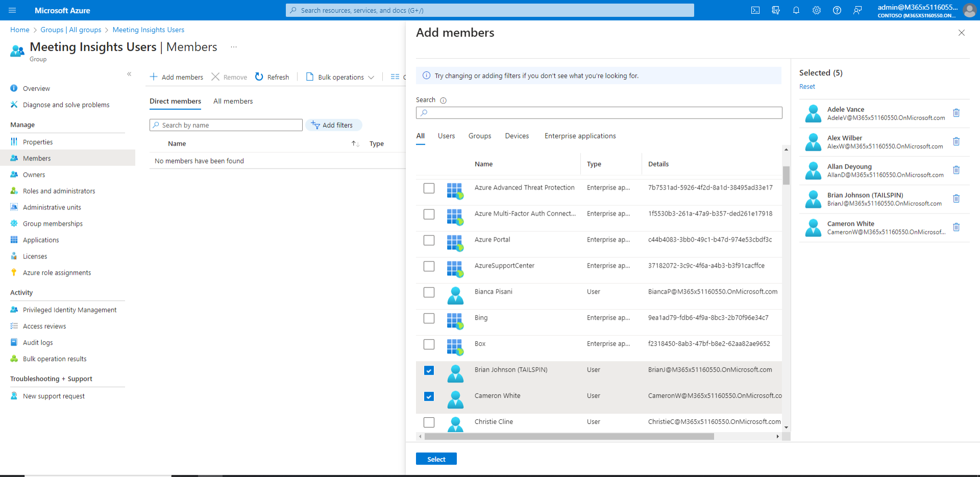
Task: Click the Search info icon
Action: click(443, 101)
